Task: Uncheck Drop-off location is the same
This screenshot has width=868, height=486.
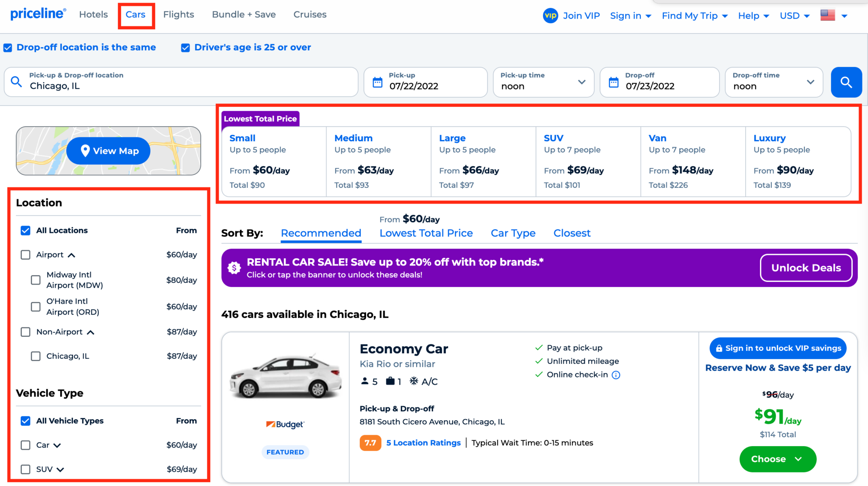Action: point(8,47)
